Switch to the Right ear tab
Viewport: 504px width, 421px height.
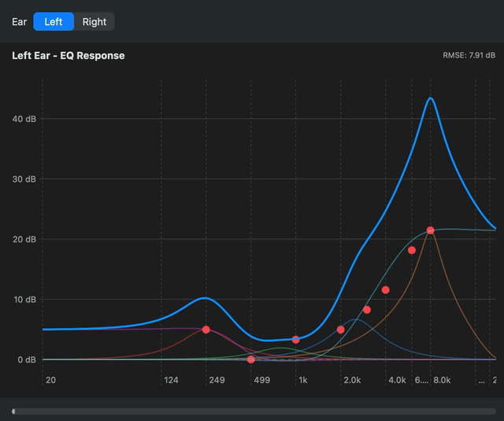pyautogui.click(x=94, y=21)
